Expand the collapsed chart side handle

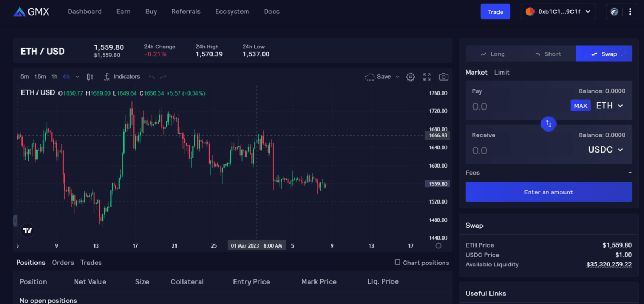click(15, 220)
